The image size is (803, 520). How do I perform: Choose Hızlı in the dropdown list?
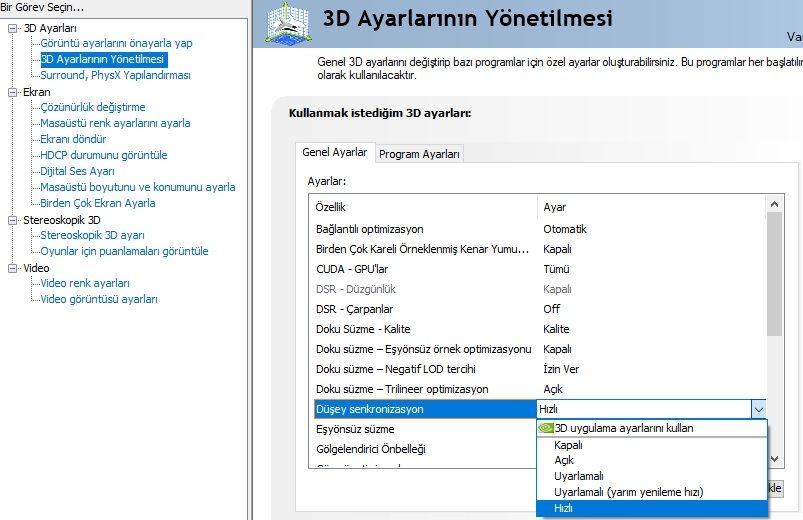pos(652,508)
